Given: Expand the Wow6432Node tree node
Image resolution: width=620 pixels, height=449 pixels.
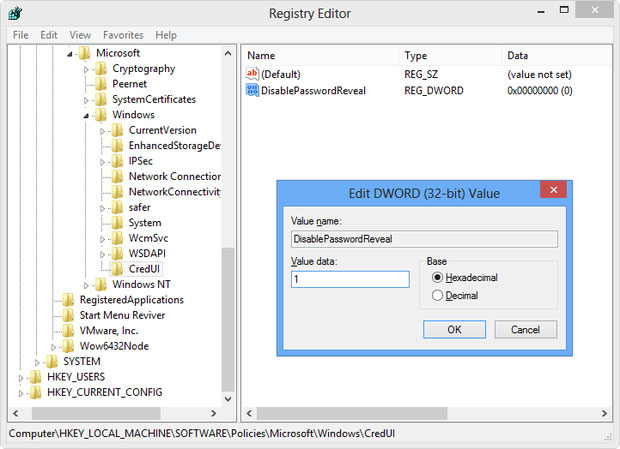Looking at the screenshot, I should 53,347.
